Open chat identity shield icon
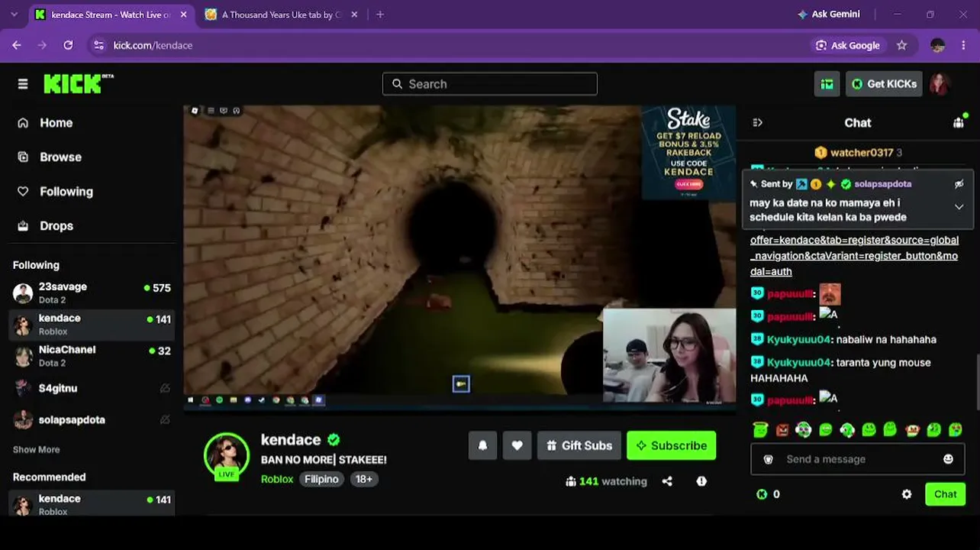The image size is (980, 550). pyautogui.click(x=769, y=459)
